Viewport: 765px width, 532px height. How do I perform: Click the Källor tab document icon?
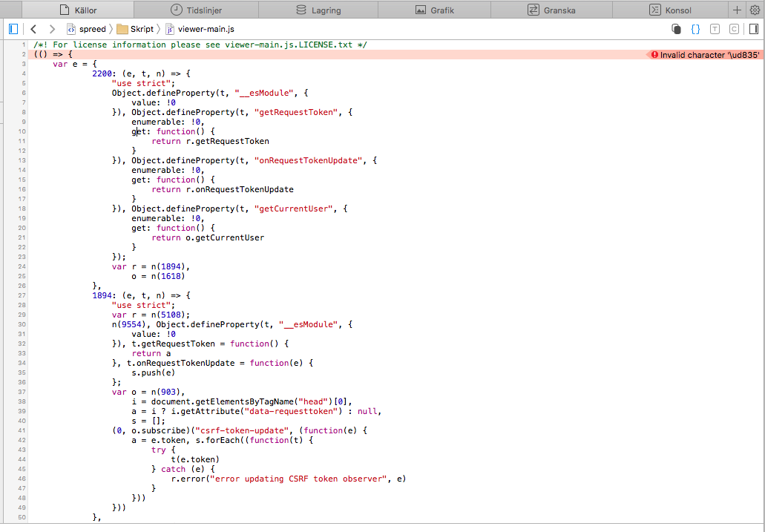click(x=65, y=10)
